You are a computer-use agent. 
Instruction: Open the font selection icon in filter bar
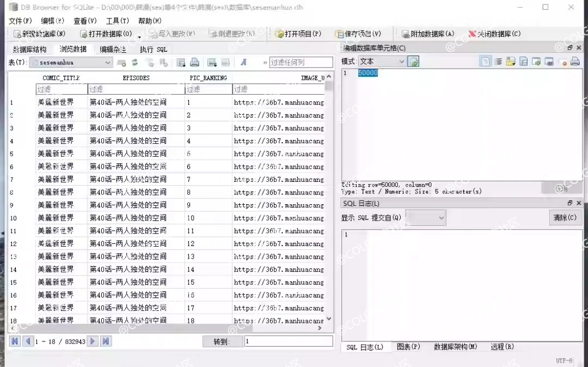(243, 62)
